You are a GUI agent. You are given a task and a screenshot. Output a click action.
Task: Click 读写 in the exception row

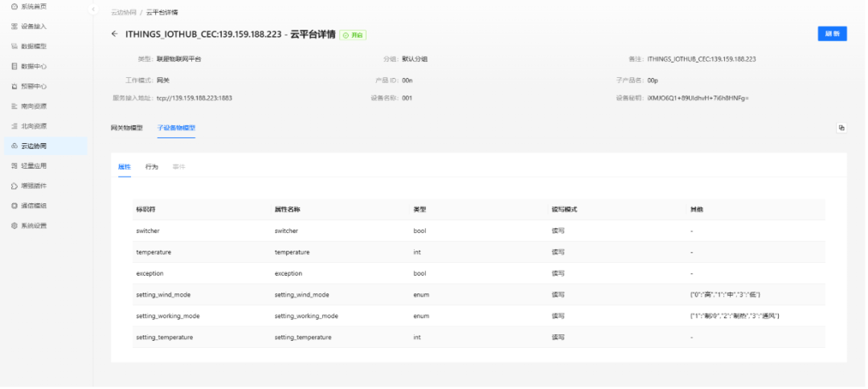pyautogui.click(x=558, y=273)
